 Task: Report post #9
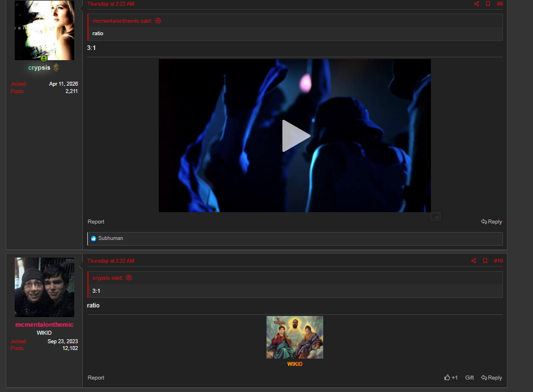pyautogui.click(x=96, y=222)
